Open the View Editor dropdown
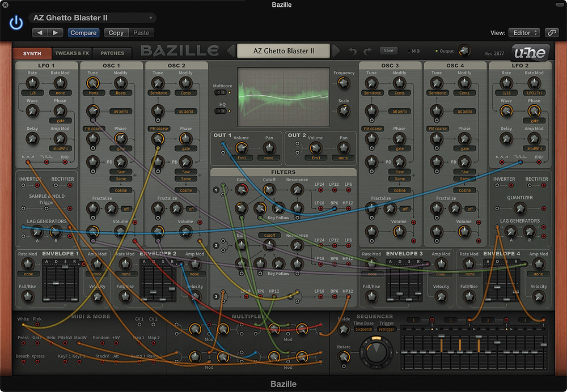The width and height of the screenshot is (567, 392). coord(524,33)
